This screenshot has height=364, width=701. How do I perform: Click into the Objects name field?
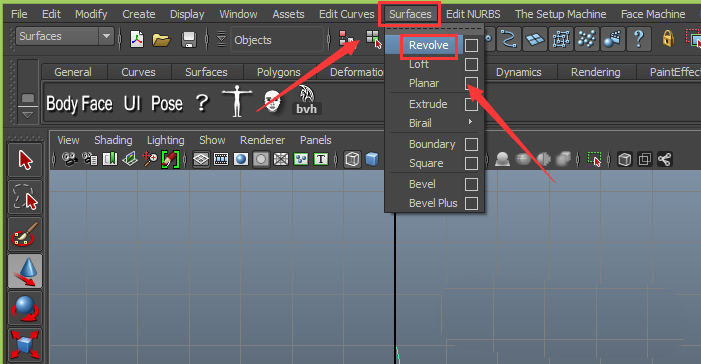277,40
